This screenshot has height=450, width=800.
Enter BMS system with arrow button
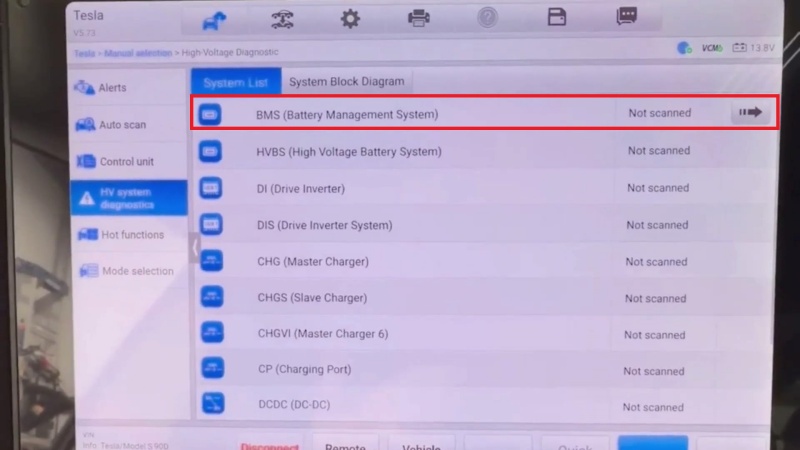click(x=751, y=112)
